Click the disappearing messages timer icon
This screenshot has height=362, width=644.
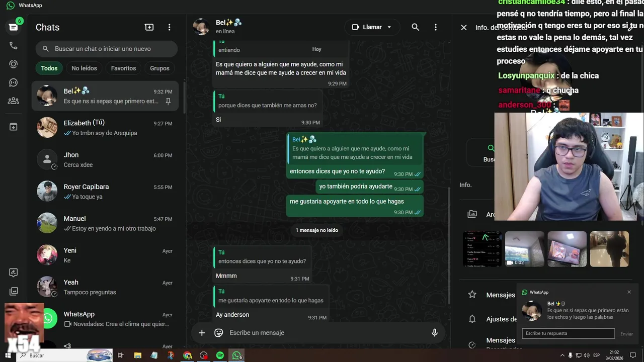(472, 344)
